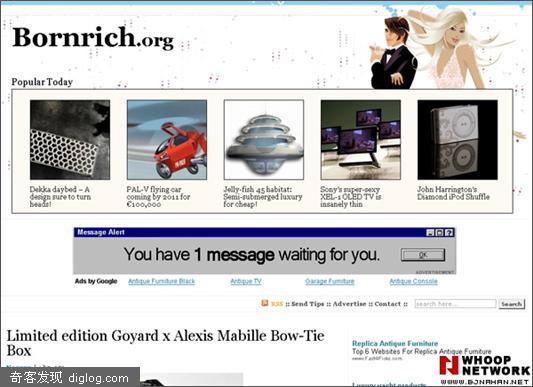Viewport: 533px width, 387px height.
Task: Click the maximize icon on Message Alert banner
Action: [x=440, y=233]
